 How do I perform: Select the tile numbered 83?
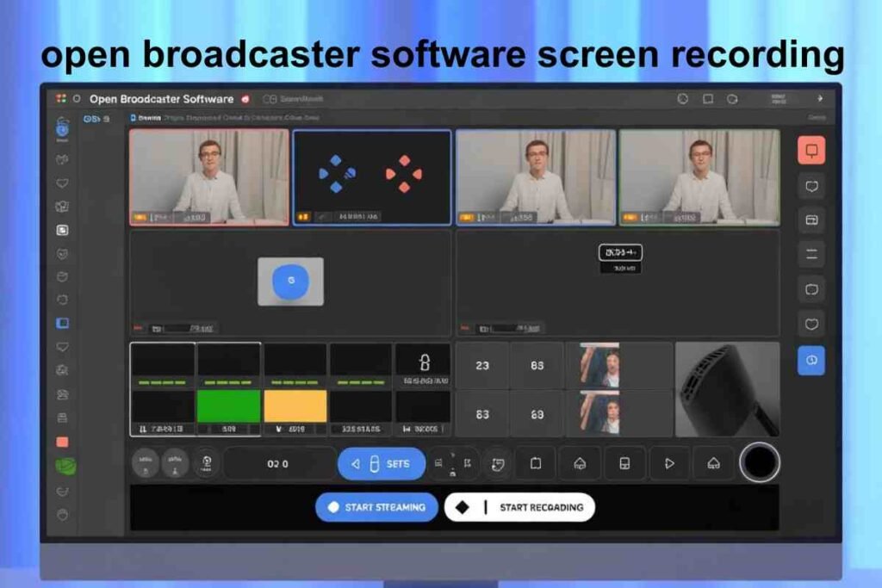[482, 414]
